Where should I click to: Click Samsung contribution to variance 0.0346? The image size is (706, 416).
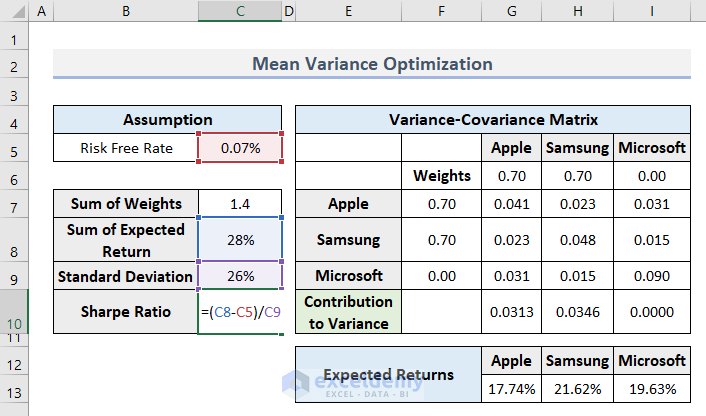pos(578,312)
